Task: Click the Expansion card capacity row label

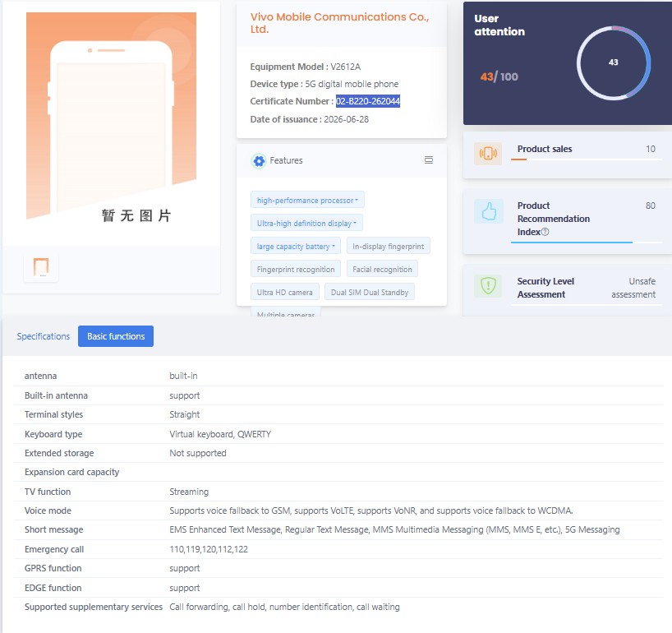Action: (x=72, y=472)
